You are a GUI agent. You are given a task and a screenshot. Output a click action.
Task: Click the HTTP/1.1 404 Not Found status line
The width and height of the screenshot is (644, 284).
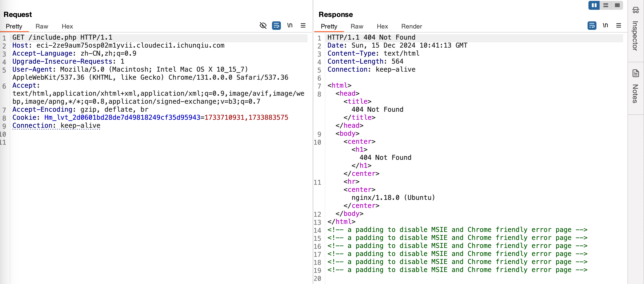(x=371, y=38)
